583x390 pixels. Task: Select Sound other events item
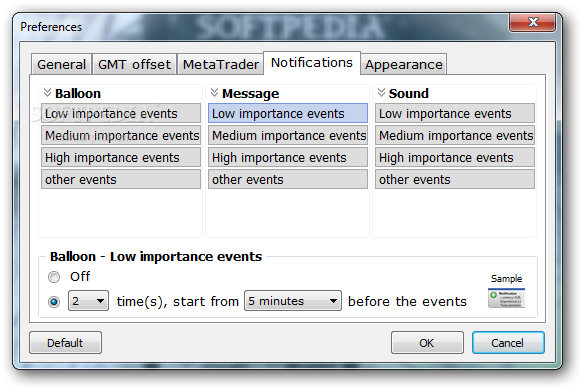point(455,179)
